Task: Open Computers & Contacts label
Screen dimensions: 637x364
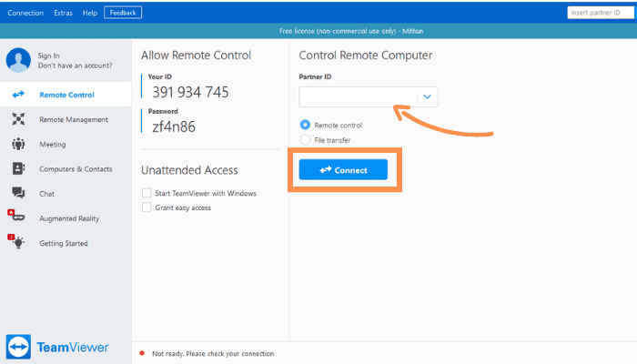Action: [x=76, y=169]
